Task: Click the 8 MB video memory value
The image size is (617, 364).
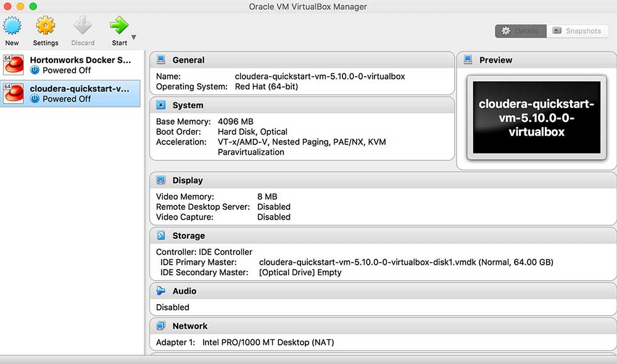Action: [x=267, y=197]
